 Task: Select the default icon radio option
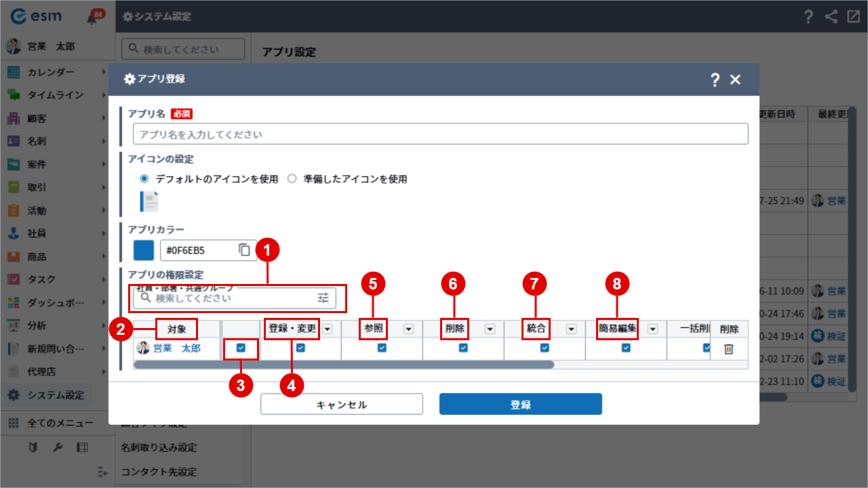pos(144,179)
